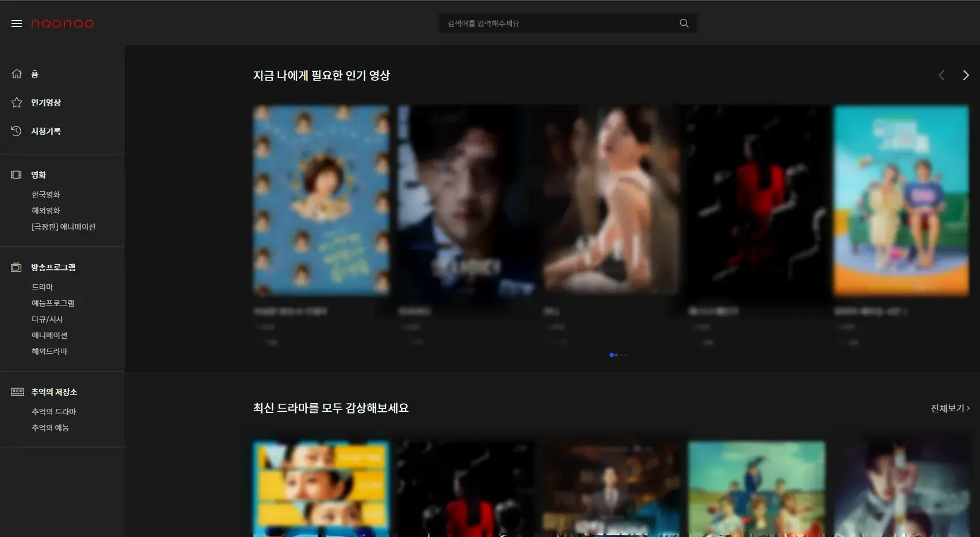Viewport: 980px width, 537px height.
Task: Open the dark red-figure poster in latest dramas
Action: (x=466, y=489)
